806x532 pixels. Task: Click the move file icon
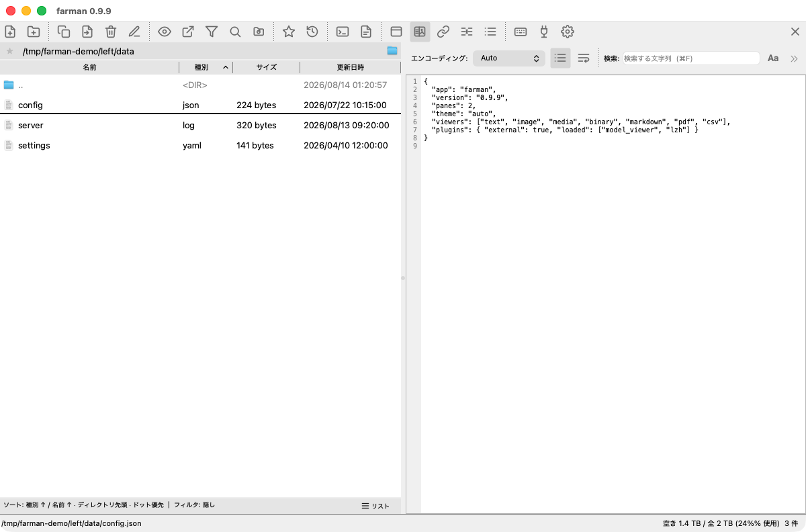tap(87, 32)
